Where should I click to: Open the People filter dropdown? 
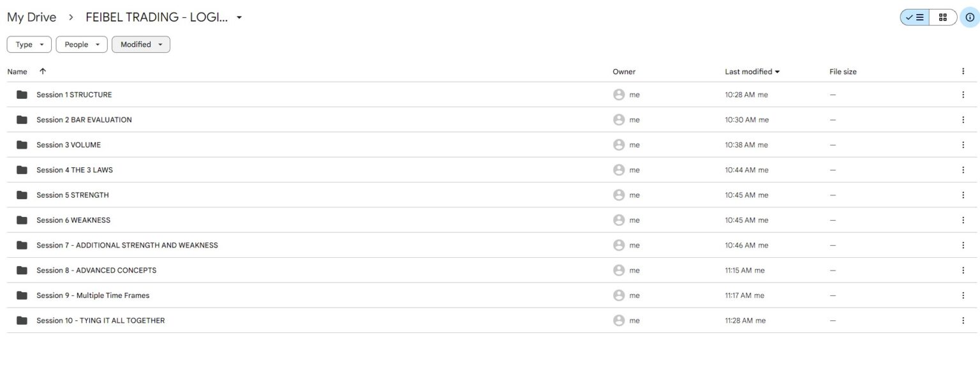82,45
